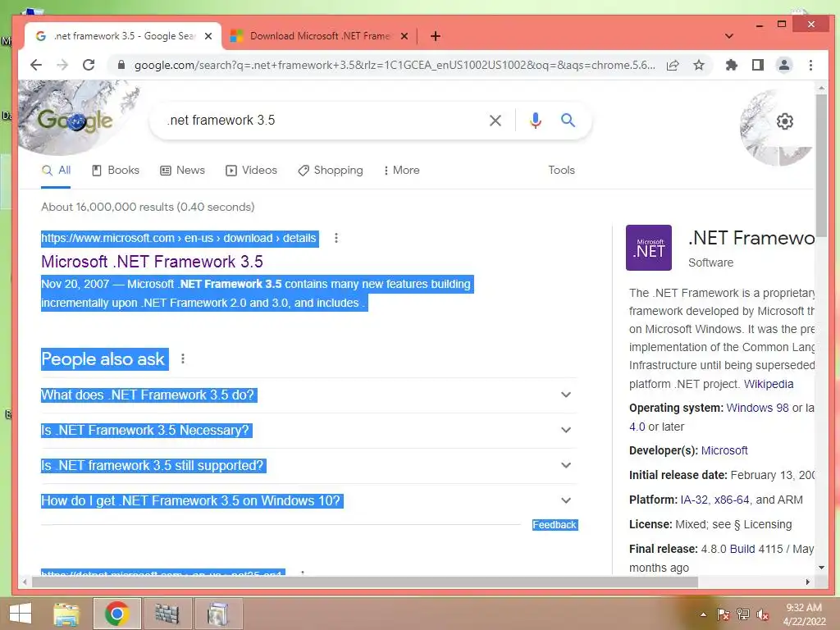Open the Extensions puzzle icon
The width and height of the screenshot is (840, 630).
click(731, 65)
